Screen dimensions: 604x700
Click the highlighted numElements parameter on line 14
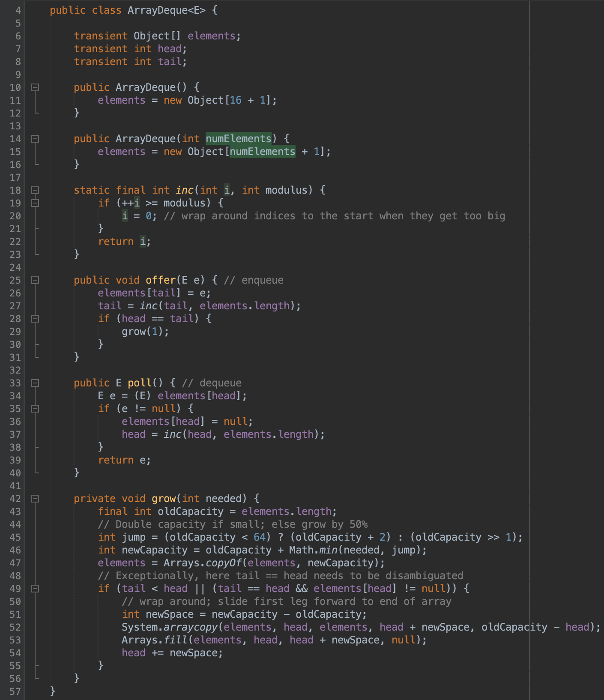pos(238,139)
